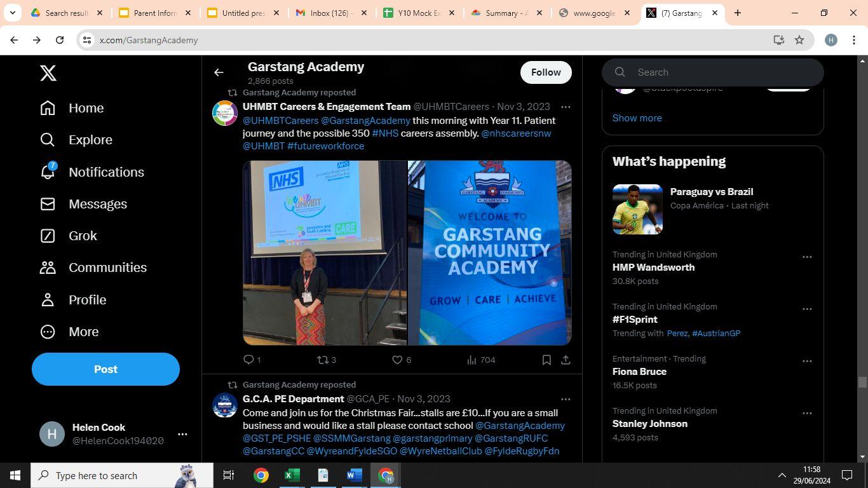This screenshot has width=868, height=488.
Task: Open more options for Fiona Bruce trend
Action: tap(807, 362)
